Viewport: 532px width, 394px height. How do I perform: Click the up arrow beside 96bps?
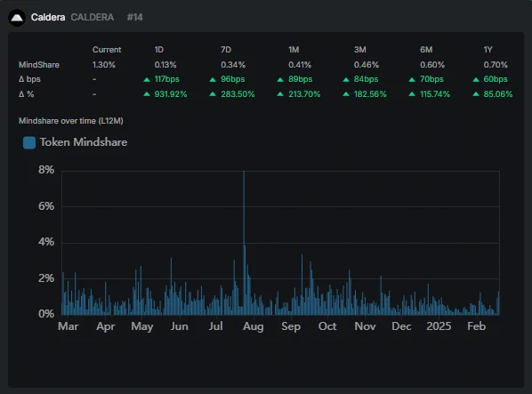pos(213,80)
